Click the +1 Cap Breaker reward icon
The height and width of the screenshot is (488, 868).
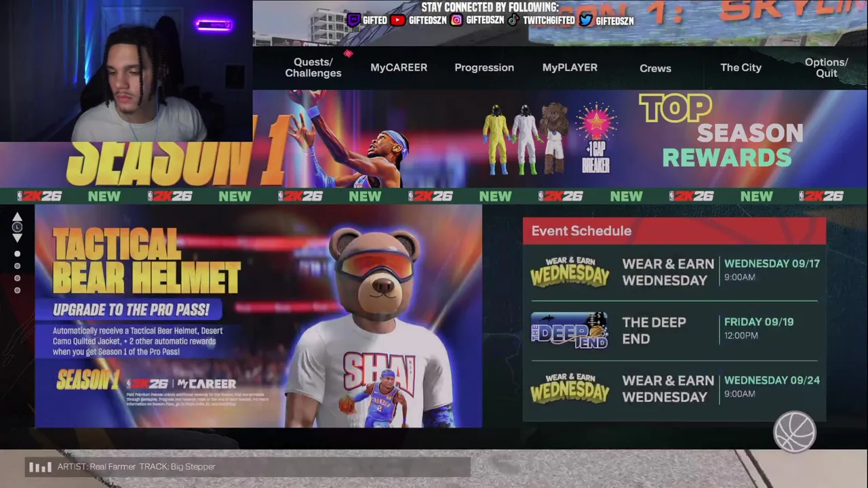pos(595,138)
